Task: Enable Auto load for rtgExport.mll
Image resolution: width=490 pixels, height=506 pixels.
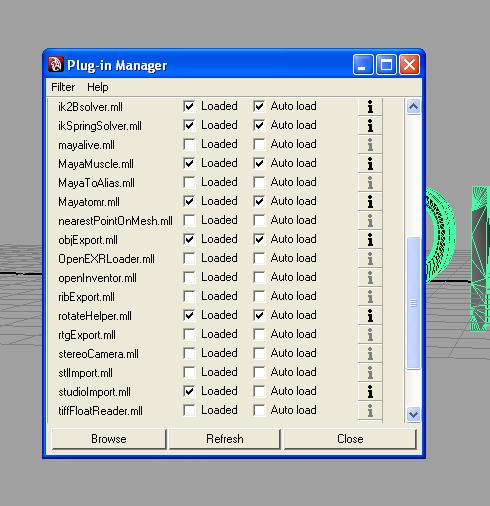Action: point(259,334)
